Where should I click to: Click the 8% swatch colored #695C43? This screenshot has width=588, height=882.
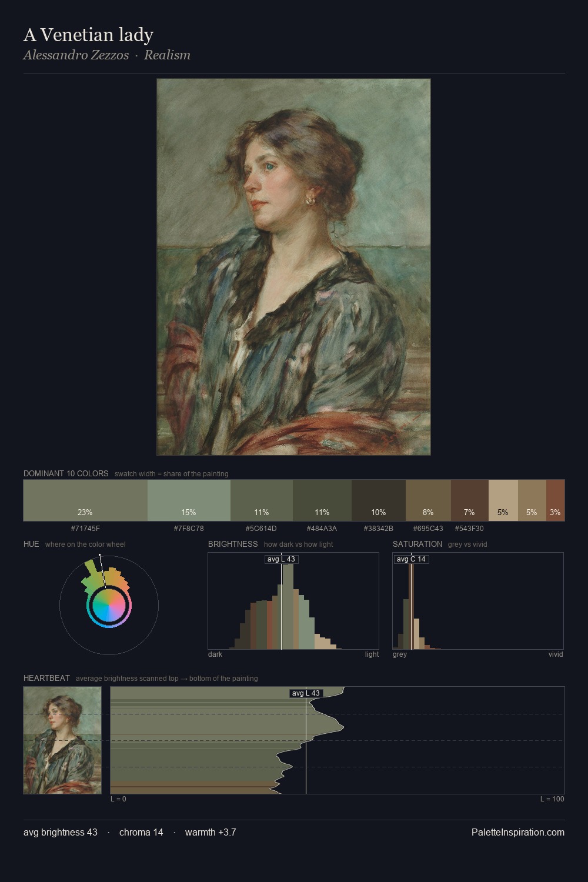428,500
